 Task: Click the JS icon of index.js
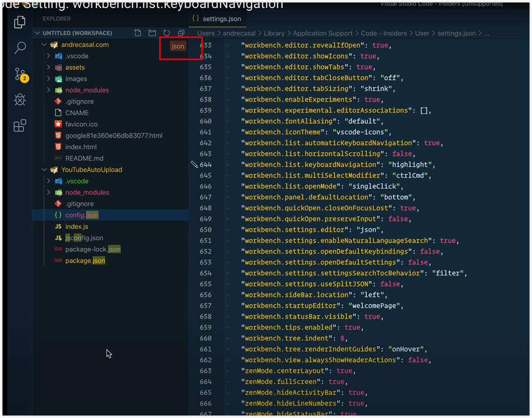(x=58, y=226)
